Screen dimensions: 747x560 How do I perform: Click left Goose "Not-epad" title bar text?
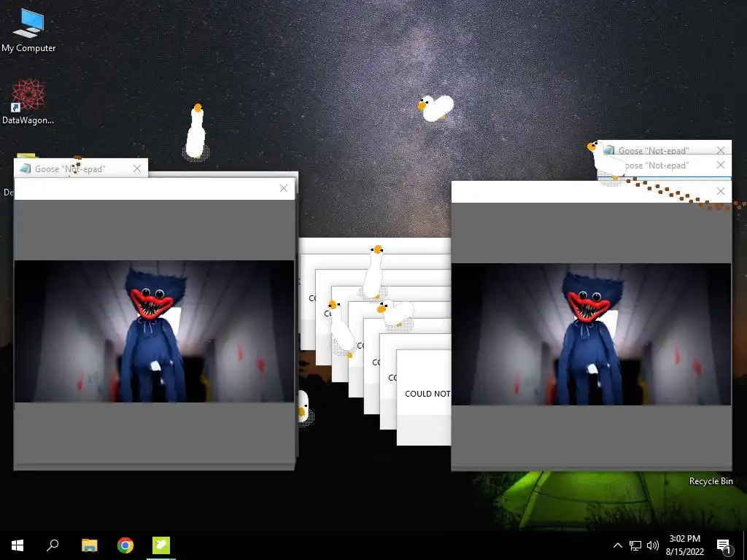[x=70, y=169]
